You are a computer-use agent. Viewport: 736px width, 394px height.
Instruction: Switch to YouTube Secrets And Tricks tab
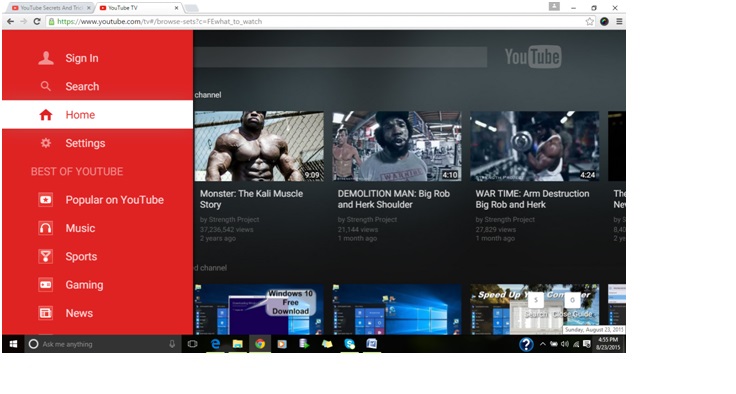(51, 8)
